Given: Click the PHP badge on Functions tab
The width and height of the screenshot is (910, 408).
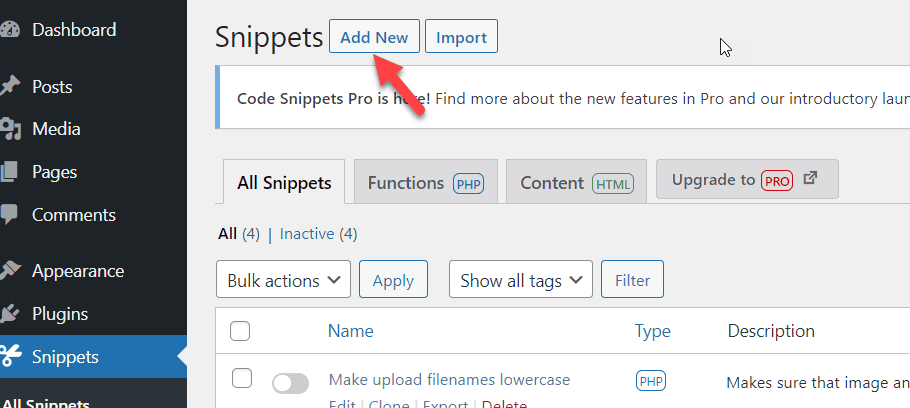Looking at the screenshot, I should (x=468, y=184).
